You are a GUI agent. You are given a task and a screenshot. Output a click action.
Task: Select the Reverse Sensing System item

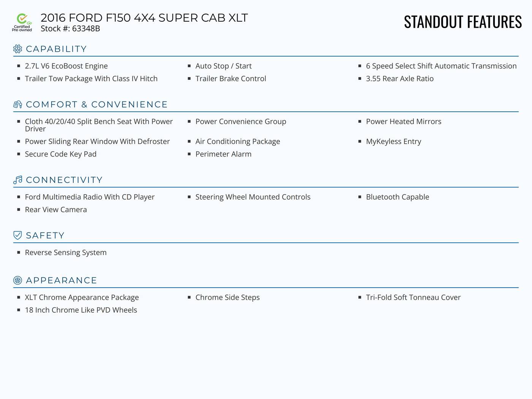pos(66,253)
